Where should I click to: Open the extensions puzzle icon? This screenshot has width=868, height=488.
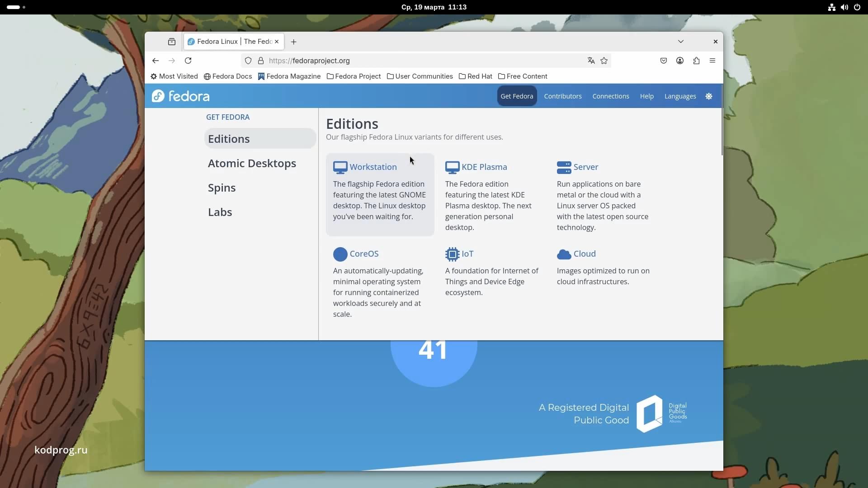click(x=696, y=61)
